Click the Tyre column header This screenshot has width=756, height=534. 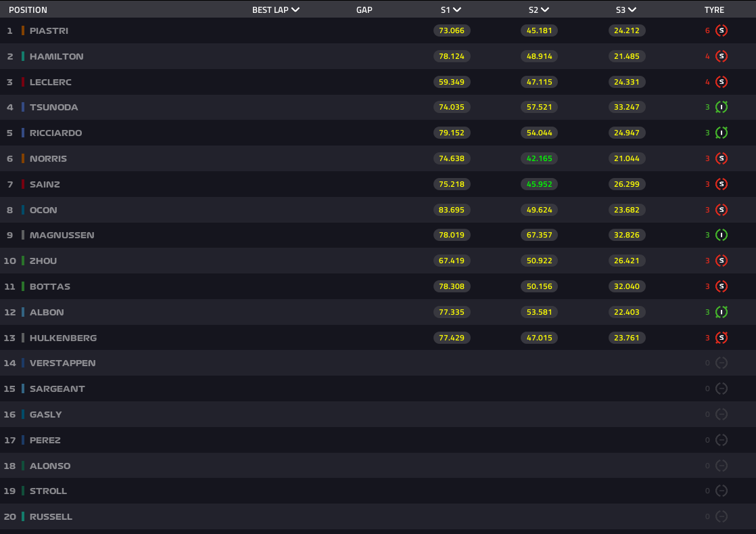point(714,10)
